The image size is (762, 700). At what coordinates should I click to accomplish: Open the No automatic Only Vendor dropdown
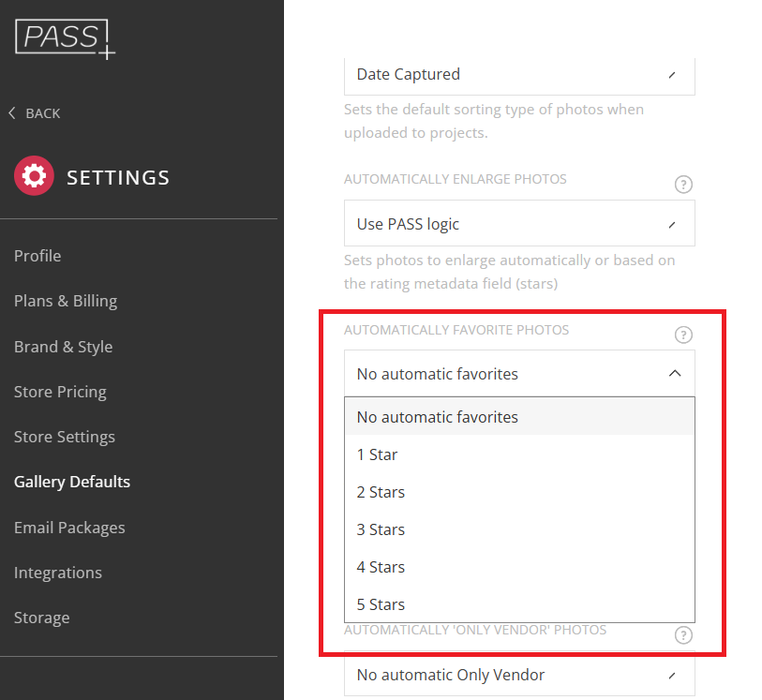pos(519,674)
